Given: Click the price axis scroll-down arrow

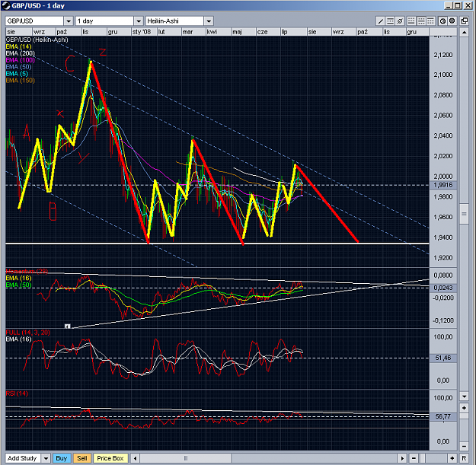Looking at the screenshot, I should click(464, 397).
